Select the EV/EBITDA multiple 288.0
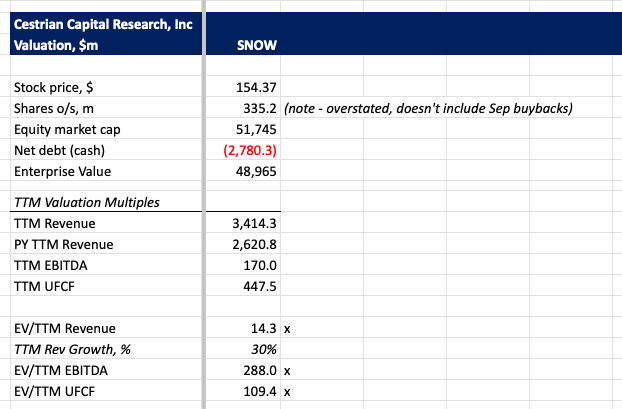 260,371
